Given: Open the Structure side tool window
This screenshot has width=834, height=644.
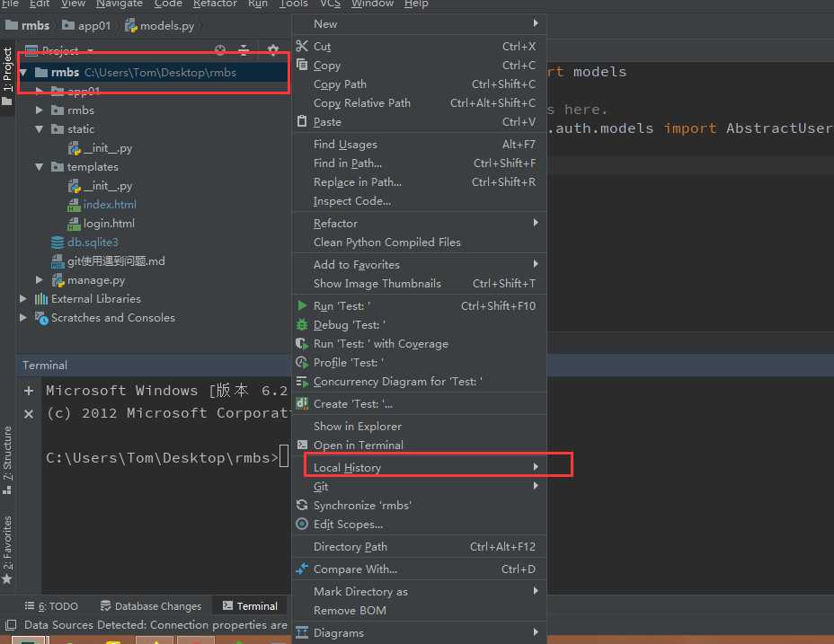Looking at the screenshot, I should pos(7,460).
